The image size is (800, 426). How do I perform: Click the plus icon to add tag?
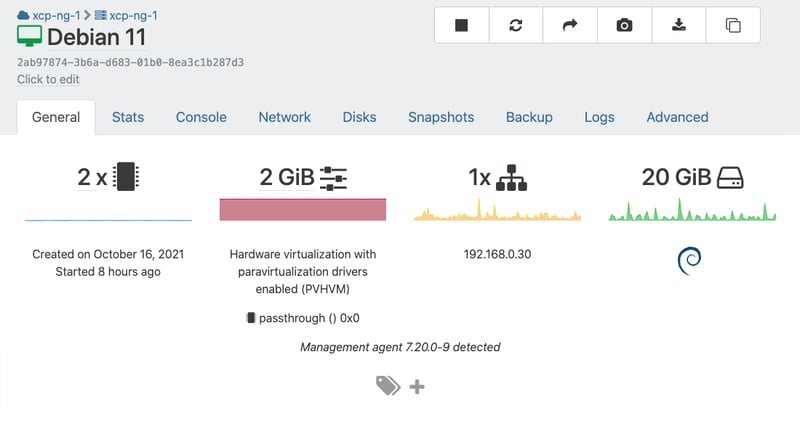point(417,386)
